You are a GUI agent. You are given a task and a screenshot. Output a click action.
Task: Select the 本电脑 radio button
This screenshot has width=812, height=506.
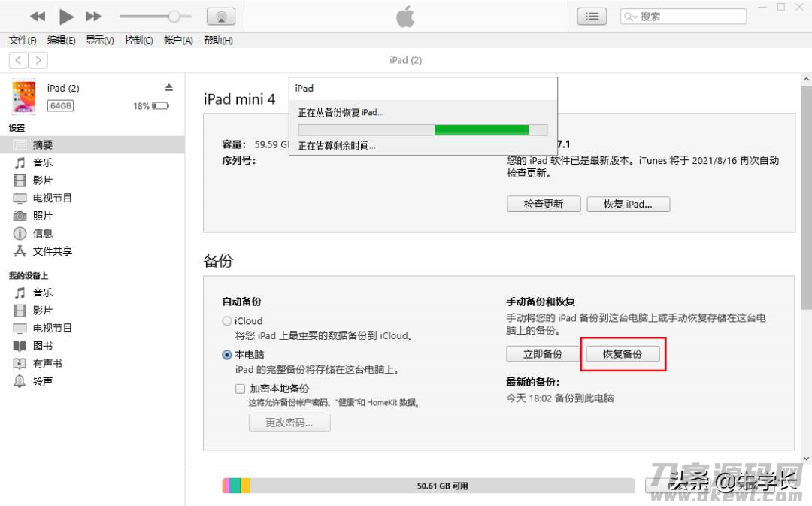point(227,355)
